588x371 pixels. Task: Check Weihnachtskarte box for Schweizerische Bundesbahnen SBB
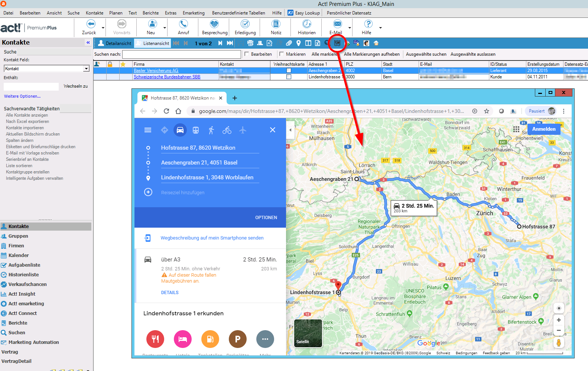[x=289, y=77]
